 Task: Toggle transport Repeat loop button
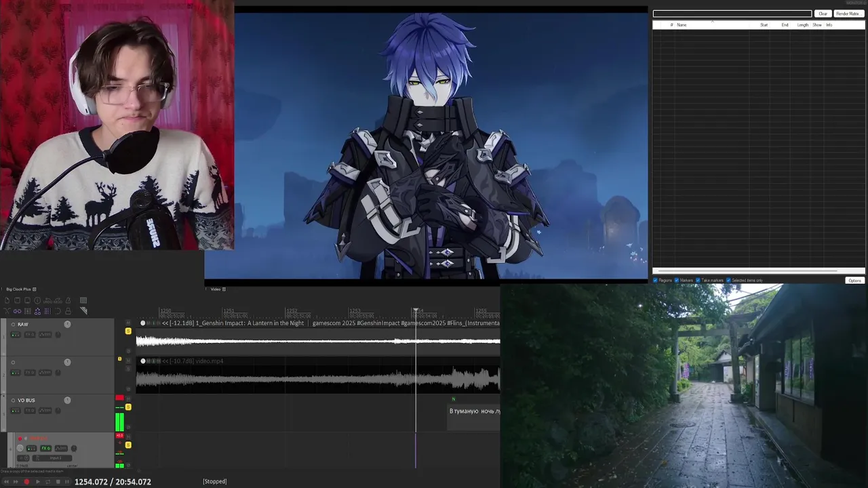pyautogui.click(x=48, y=482)
